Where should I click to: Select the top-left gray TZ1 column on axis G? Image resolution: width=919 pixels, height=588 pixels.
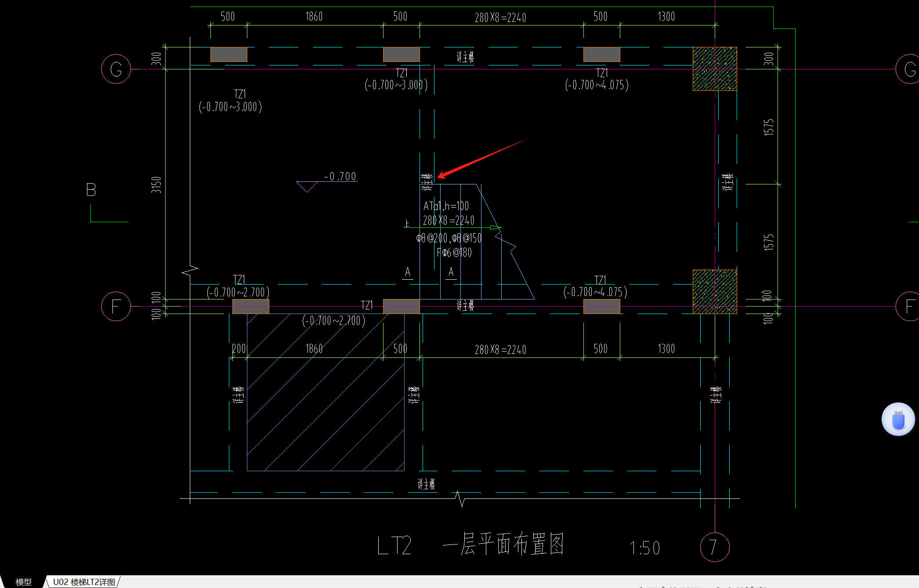pos(228,54)
